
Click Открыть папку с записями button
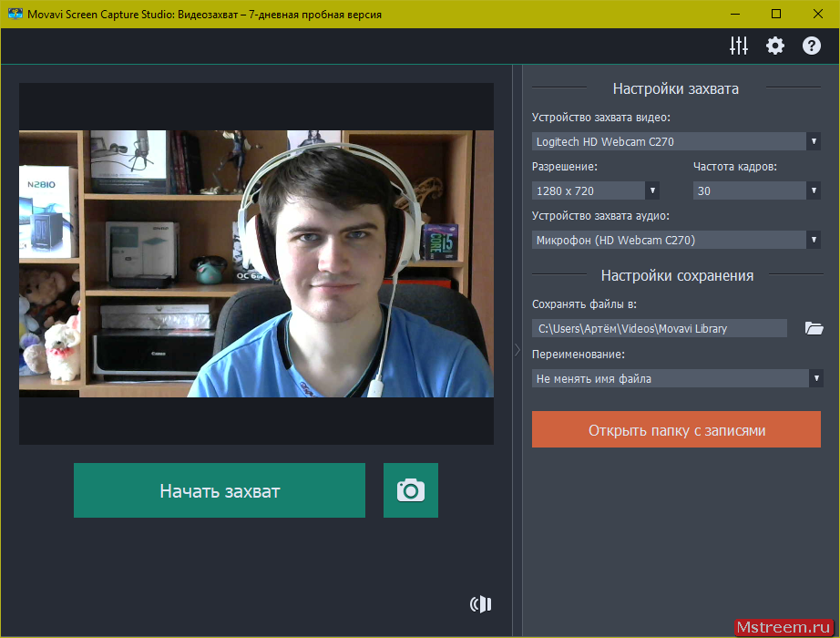click(676, 429)
